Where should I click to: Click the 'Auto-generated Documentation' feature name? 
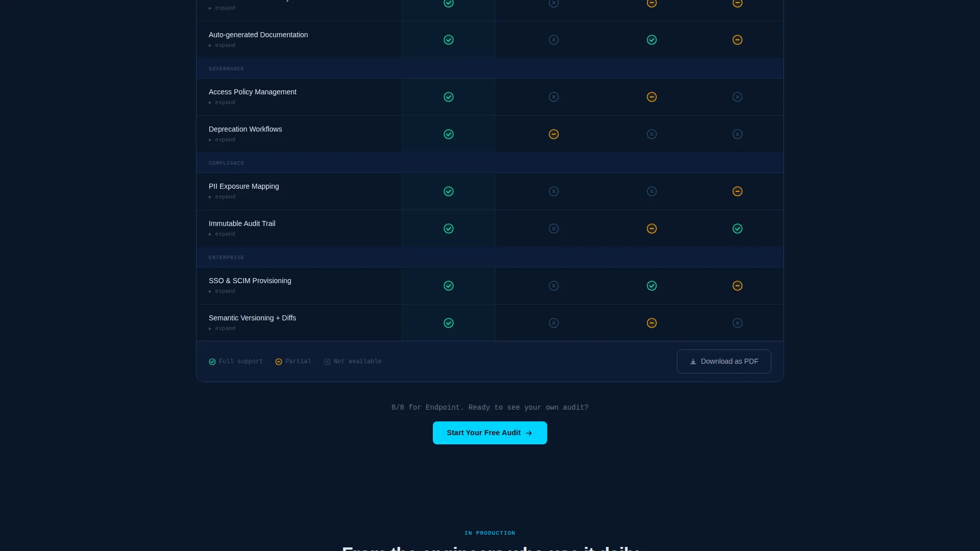258,35
